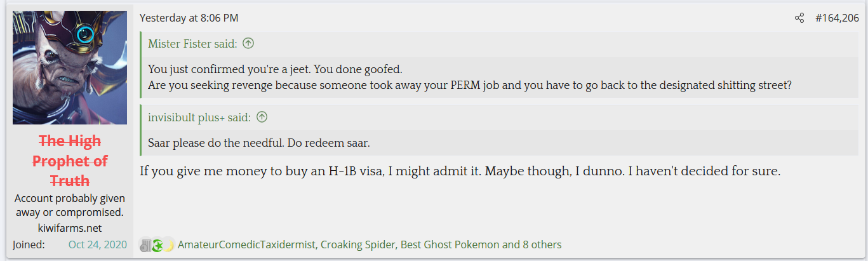Open Croaking Spider's profile from reactions
Screen dimensions: 868x261
pos(357,244)
